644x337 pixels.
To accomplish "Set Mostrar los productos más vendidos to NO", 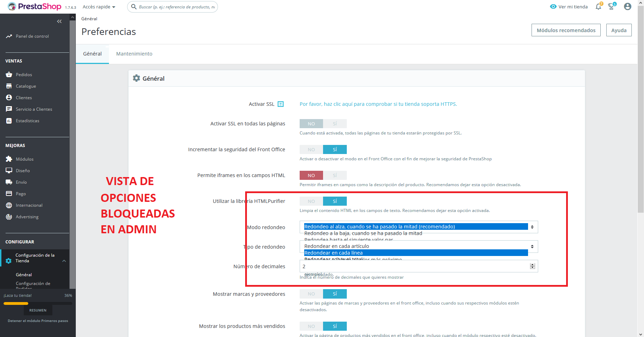I will click(x=311, y=326).
